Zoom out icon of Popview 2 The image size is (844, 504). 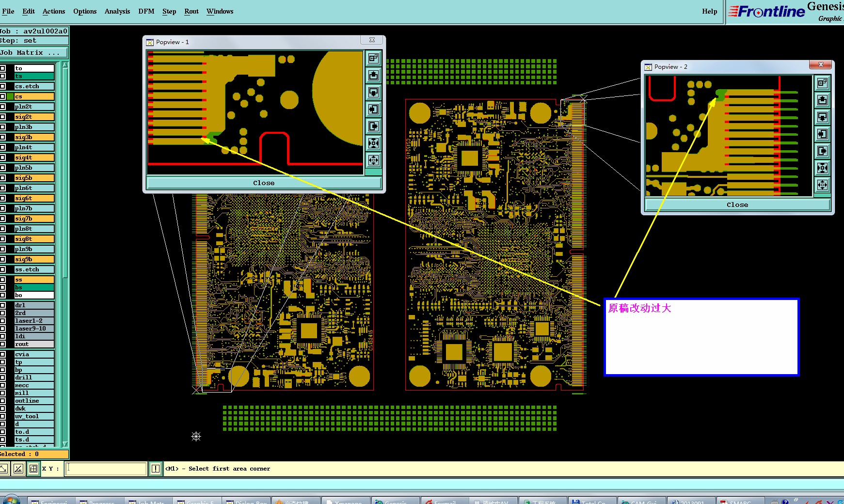tap(822, 185)
